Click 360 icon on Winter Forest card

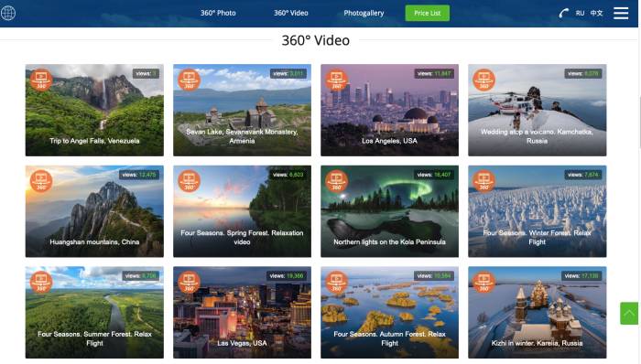point(484,181)
